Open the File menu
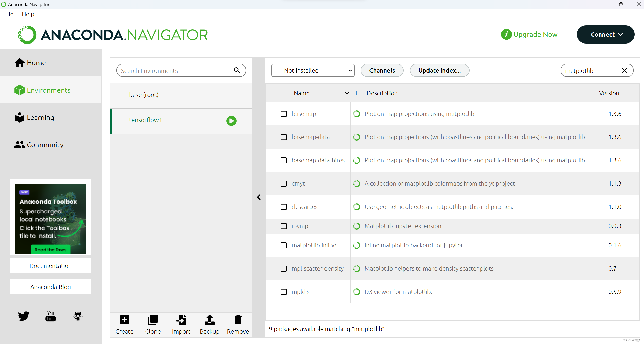Viewport: 644px width, 344px height. click(9, 14)
